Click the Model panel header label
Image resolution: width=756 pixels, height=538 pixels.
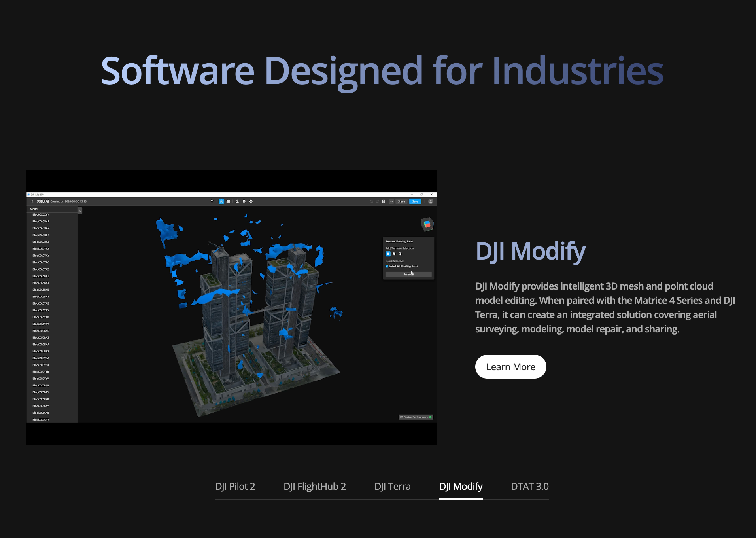click(x=34, y=209)
